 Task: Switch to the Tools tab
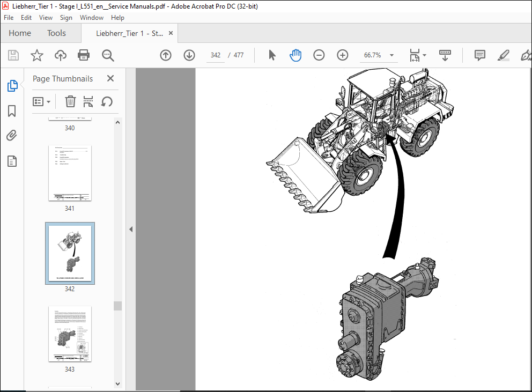[x=56, y=33]
